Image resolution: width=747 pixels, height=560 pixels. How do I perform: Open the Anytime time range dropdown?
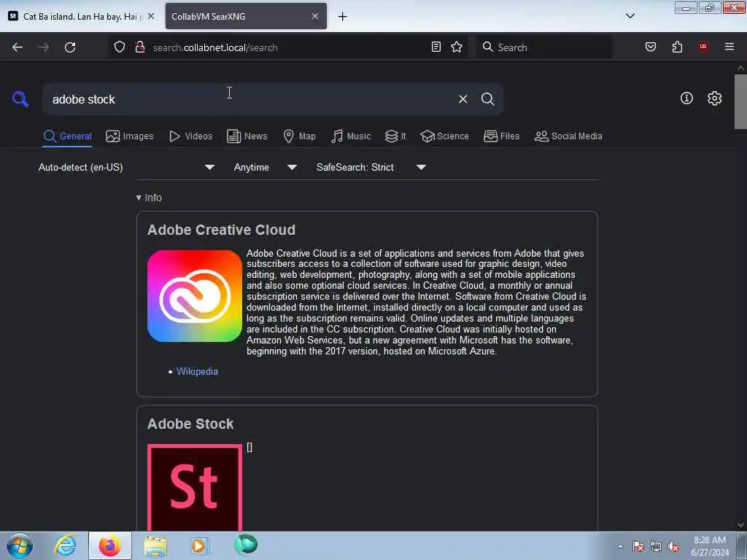click(x=266, y=167)
